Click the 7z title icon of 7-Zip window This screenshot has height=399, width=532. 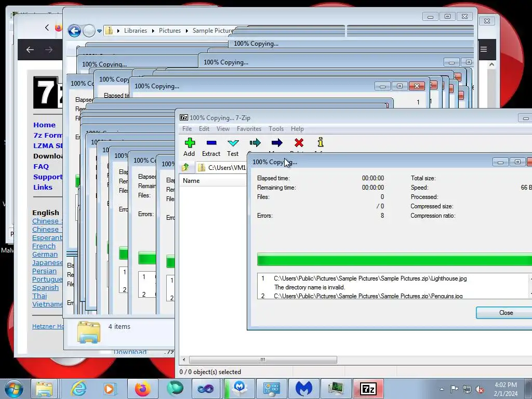point(183,118)
